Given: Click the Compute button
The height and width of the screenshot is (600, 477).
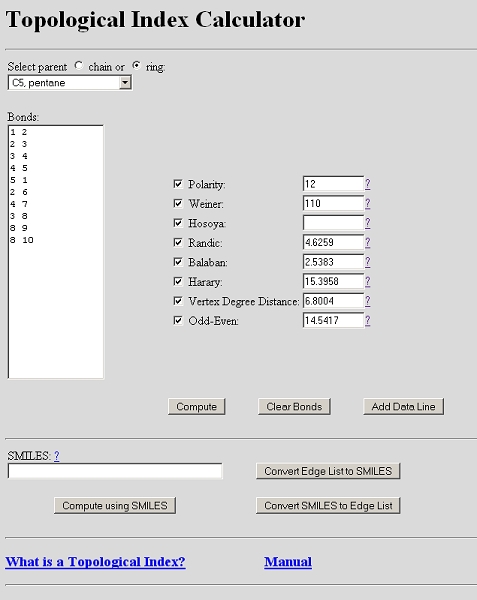Looking at the screenshot, I should click(x=197, y=406).
